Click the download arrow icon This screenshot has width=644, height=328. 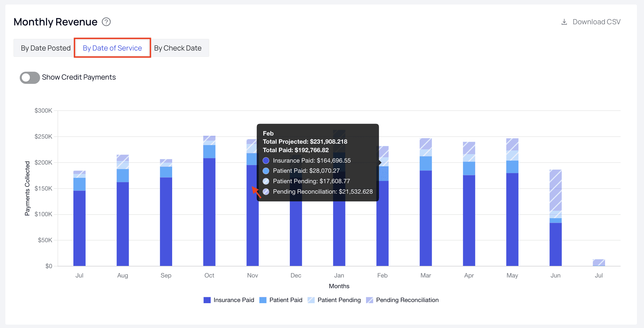564,22
